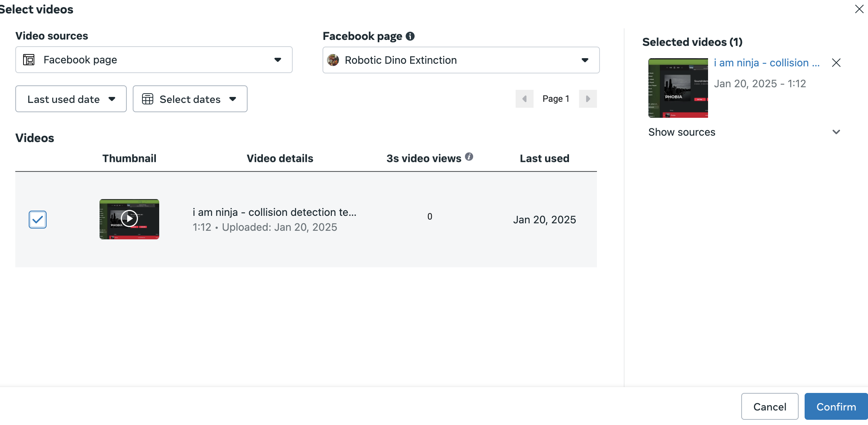868x425 pixels.
Task: Uncheck the i am ninja video checkbox
Action: tap(38, 220)
